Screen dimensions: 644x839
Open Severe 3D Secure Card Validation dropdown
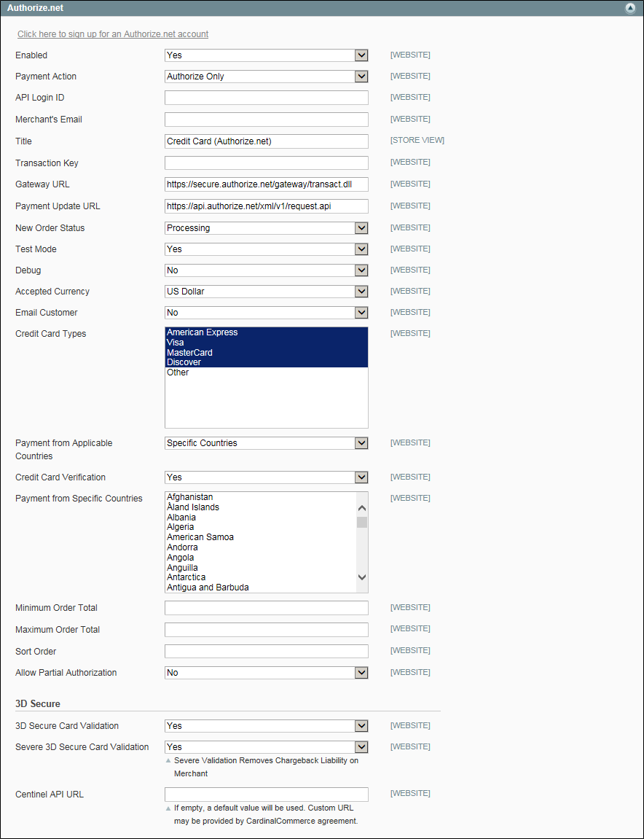[x=267, y=747]
